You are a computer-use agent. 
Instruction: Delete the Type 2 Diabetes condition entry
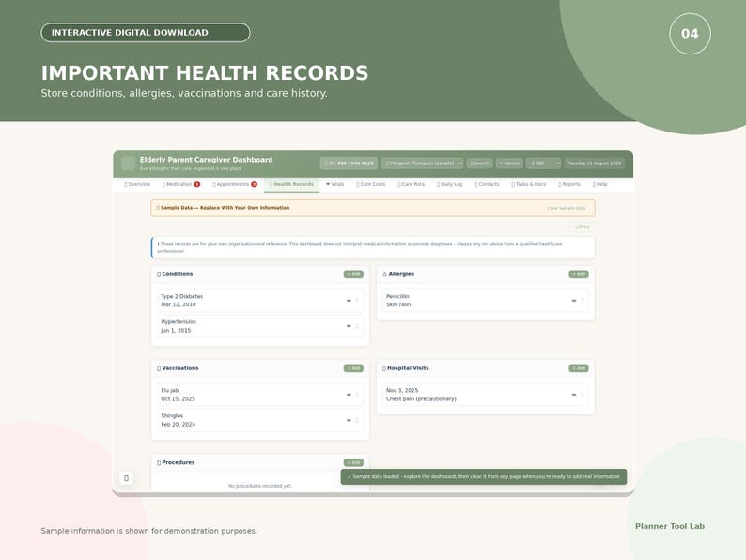click(357, 301)
